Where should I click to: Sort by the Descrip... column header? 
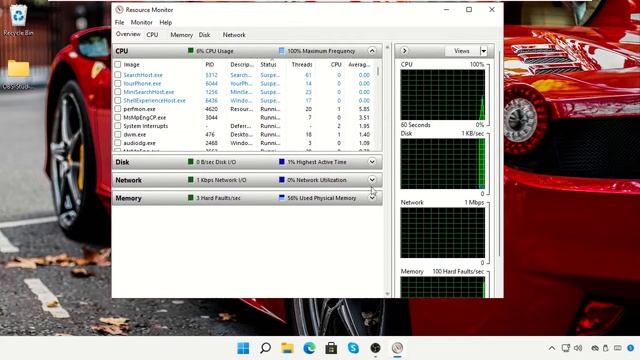coord(242,64)
